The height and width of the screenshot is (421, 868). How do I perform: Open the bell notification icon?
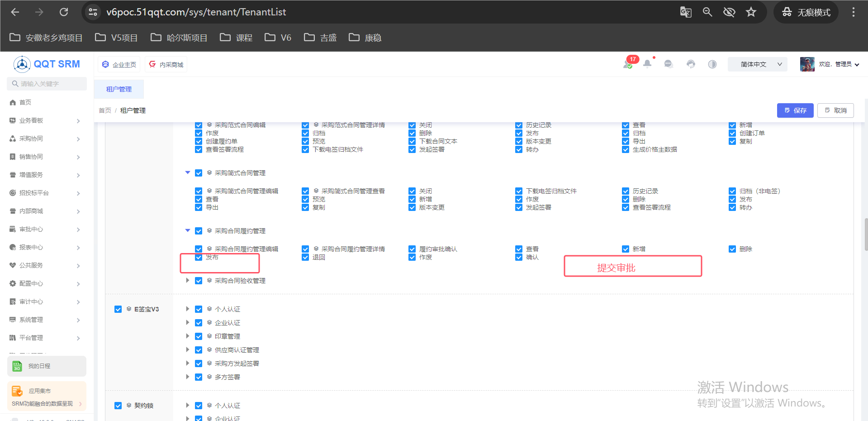pyautogui.click(x=648, y=64)
